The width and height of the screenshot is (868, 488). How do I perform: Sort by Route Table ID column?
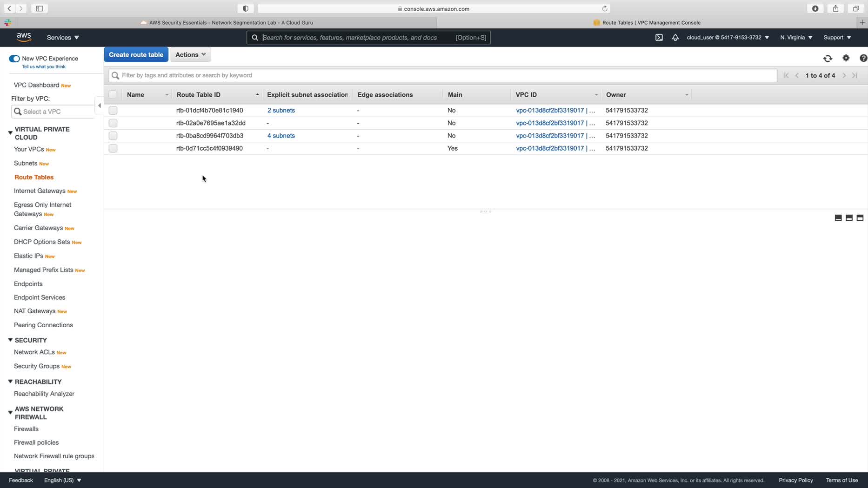(x=199, y=95)
